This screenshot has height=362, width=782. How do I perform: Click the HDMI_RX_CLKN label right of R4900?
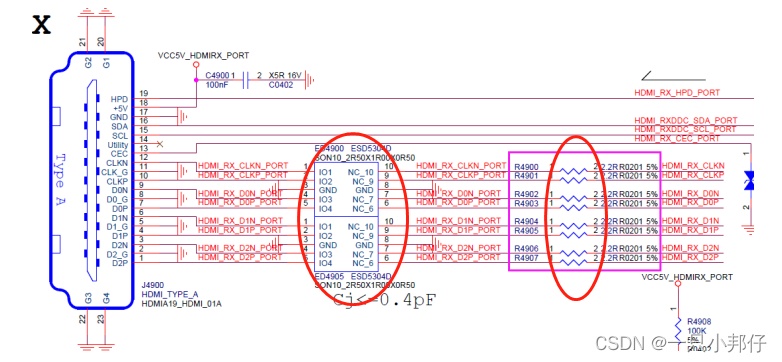tap(693, 166)
